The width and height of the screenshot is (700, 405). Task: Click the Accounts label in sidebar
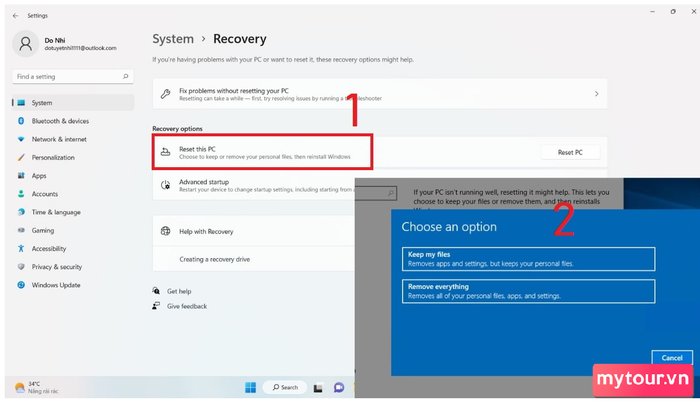(45, 194)
